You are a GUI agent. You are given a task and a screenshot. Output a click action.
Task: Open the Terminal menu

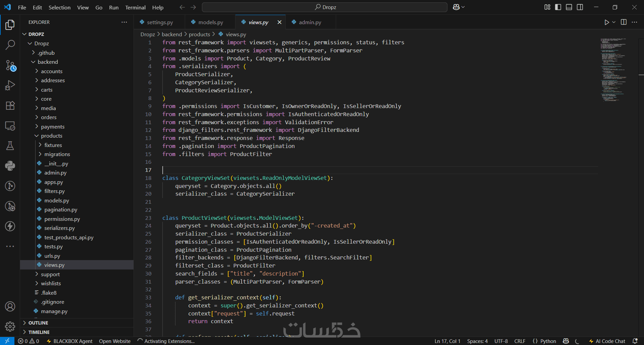(135, 7)
